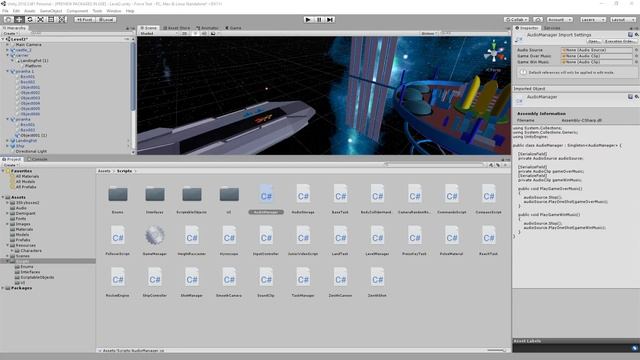Select the ScriptableObjects folder icon
Image resolution: width=640 pixels, height=360 pixels.
(192, 194)
